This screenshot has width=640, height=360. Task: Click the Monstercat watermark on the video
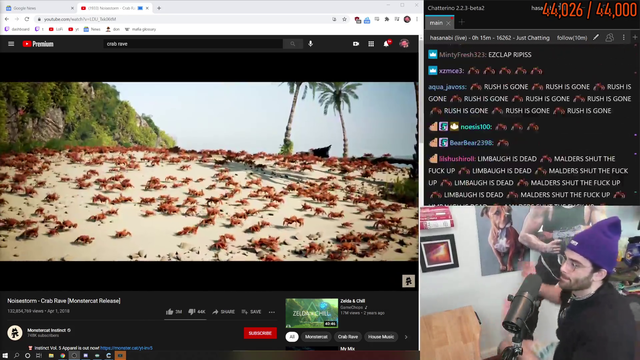pyautogui.click(x=408, y=281)
